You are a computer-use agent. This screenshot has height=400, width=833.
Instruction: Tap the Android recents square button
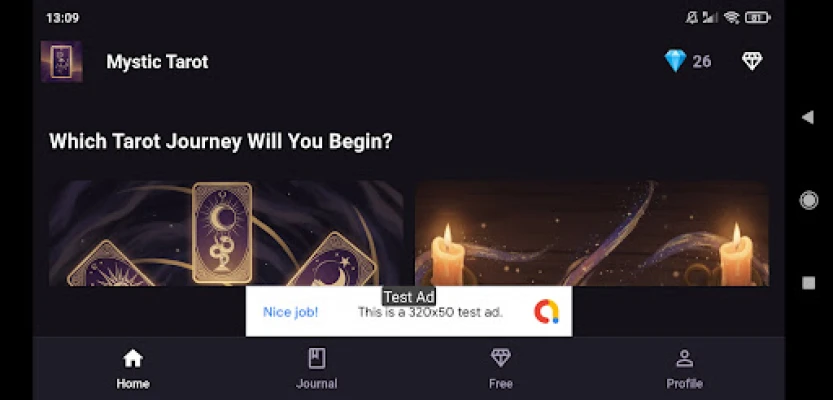tap(809, 283)
